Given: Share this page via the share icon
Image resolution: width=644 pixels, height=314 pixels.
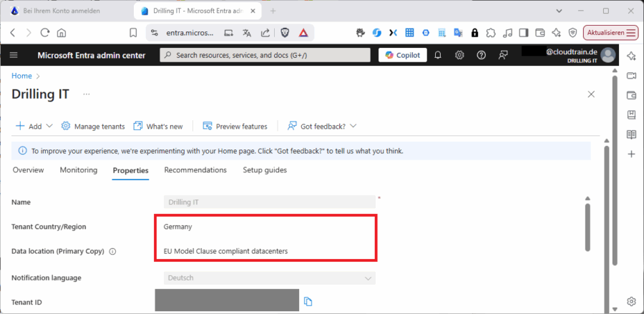Looking at the screenshot, I should (265, 33).
